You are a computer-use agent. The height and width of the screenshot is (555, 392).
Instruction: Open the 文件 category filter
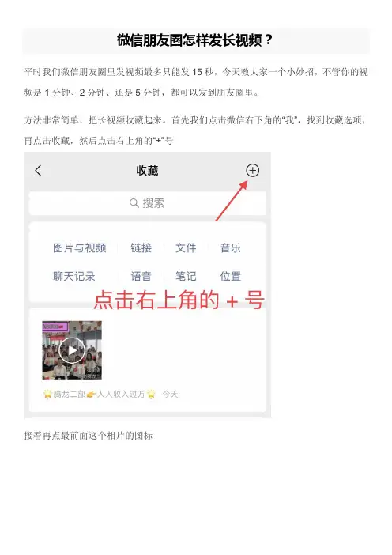click(186, 247)
